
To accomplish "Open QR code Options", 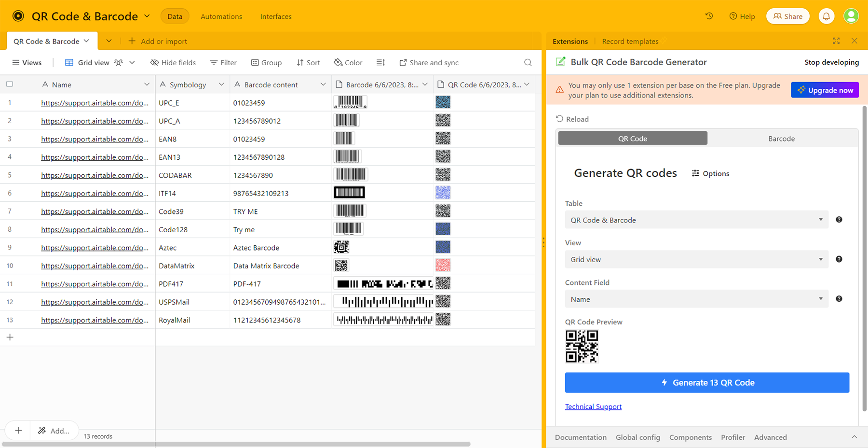I will [x=710, y=173].
